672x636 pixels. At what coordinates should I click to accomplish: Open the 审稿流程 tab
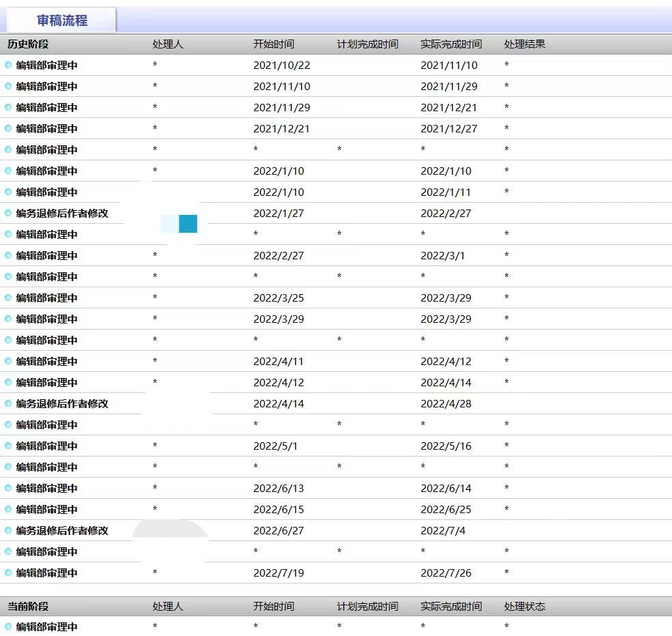tap(61, 20)
